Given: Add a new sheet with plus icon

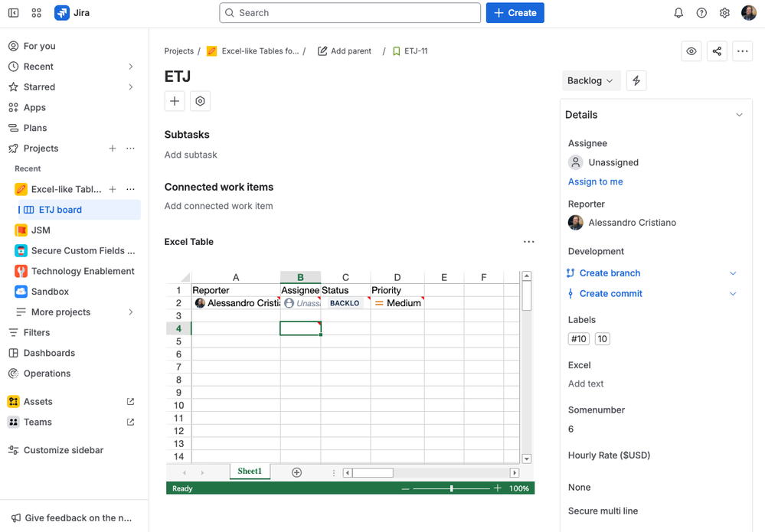Looking at the screenshot, I should click(297, 472).
